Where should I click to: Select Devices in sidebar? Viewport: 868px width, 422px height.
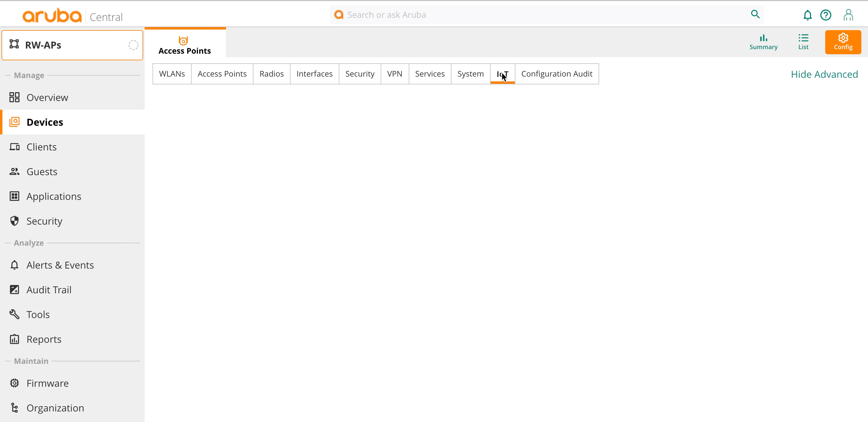coord(72,122)
